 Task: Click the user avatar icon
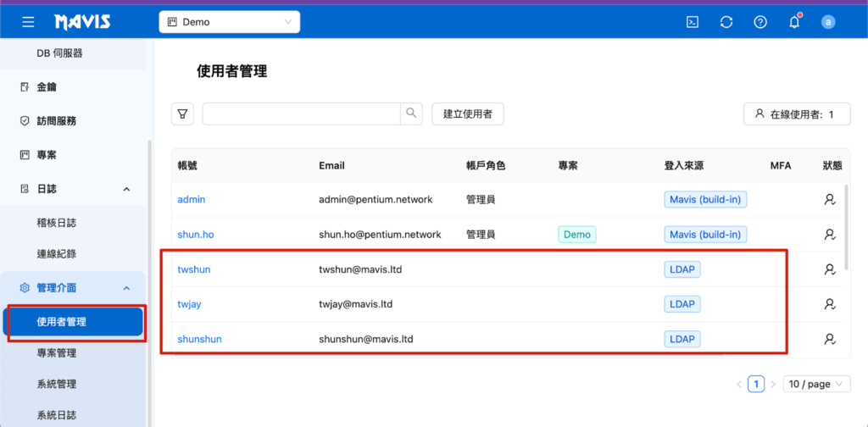pyautogui.click(x=827, y=22)
